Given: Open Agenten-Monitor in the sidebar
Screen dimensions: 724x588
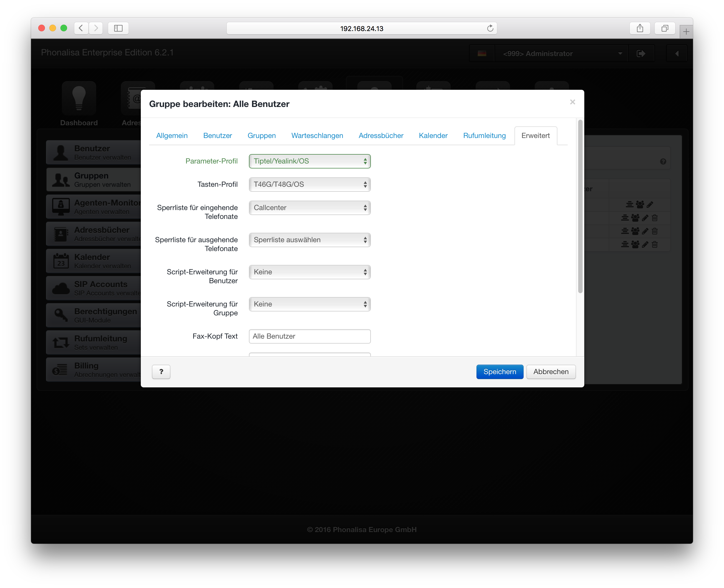Looking at the screenshot, I should click(93, 207).
